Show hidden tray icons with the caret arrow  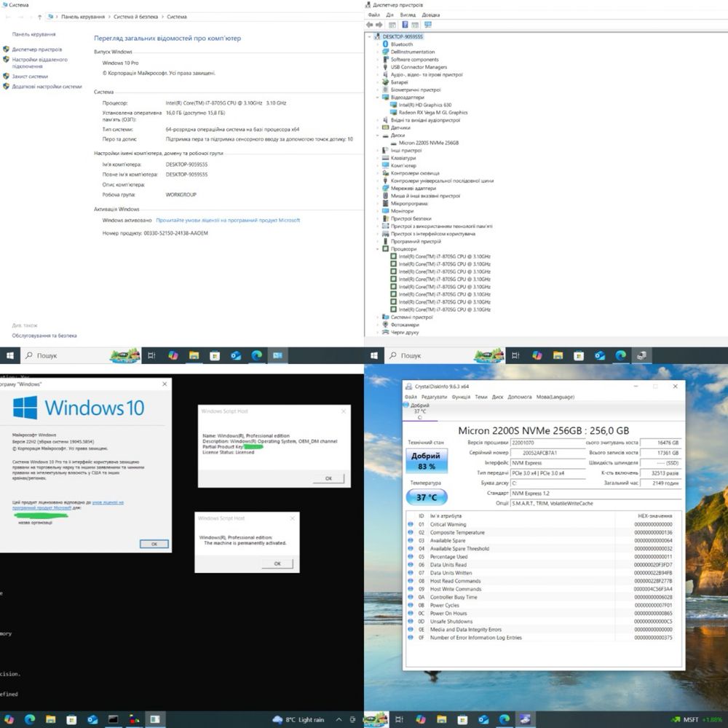coord(339,720)
